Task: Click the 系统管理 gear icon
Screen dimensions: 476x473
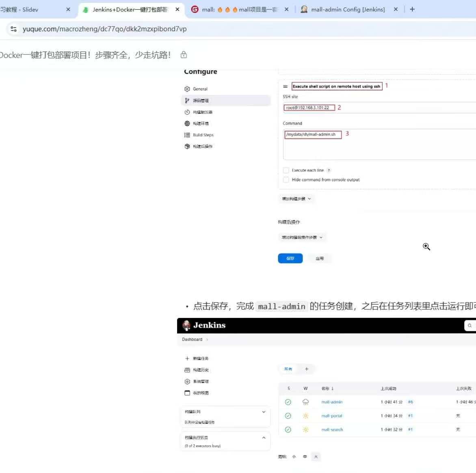Action: [x=187, y=381]
